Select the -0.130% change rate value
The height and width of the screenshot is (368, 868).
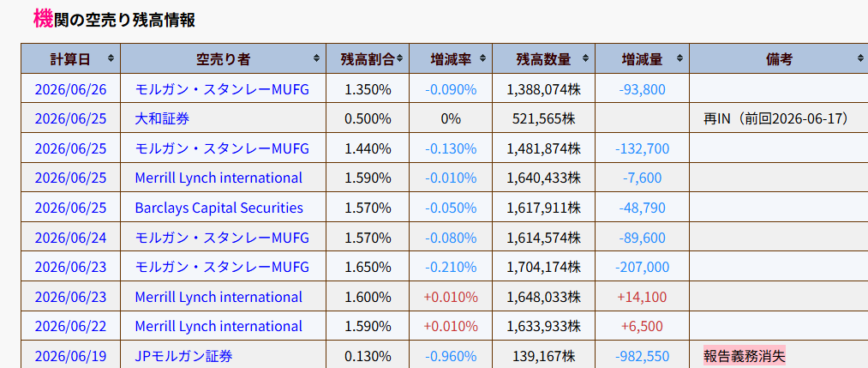click(451, 148)
